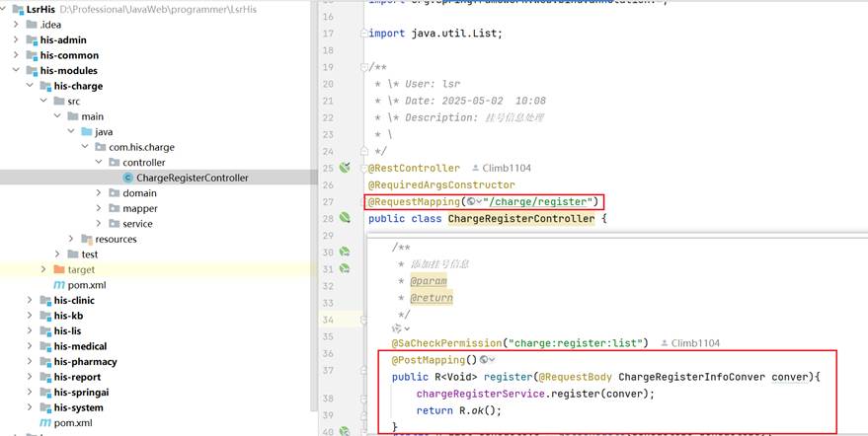Expand the his-clinic module

coord(30,300)
